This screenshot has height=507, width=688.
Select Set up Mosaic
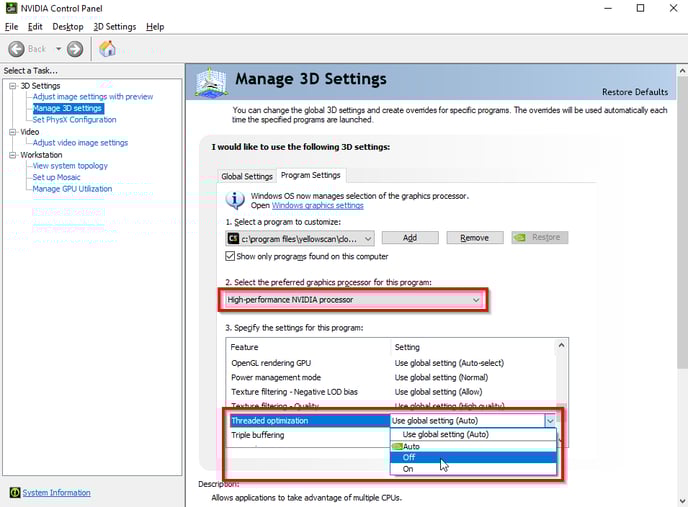point(56,177)
